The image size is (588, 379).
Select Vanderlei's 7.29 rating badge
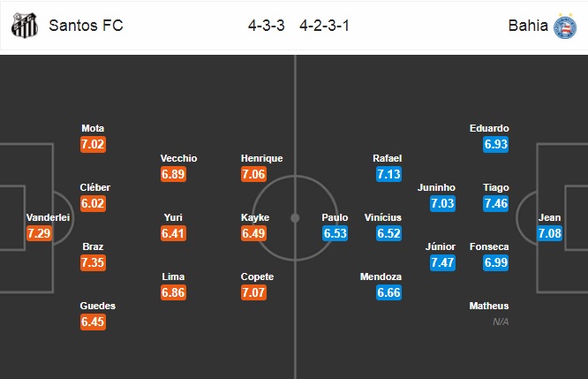click(x=39, y=233)
